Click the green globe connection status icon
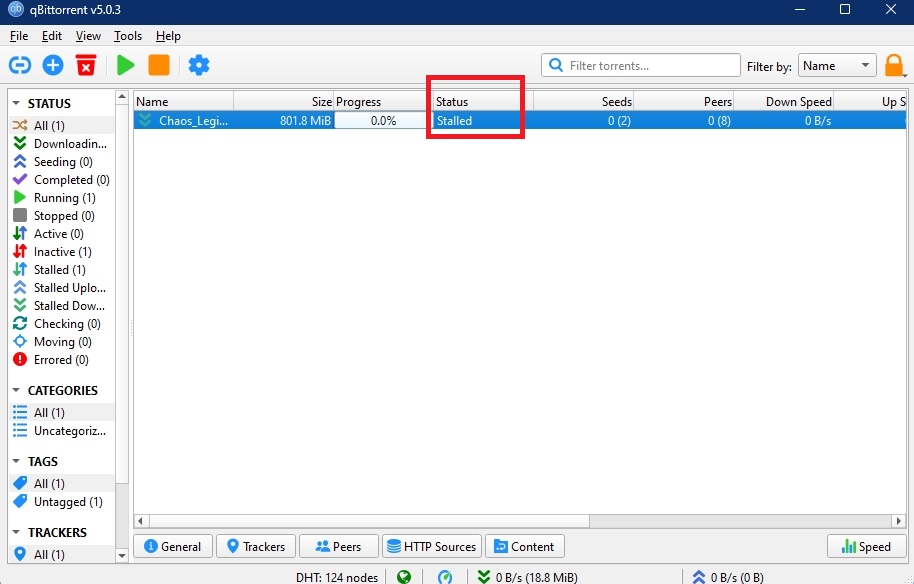This screenshot has width=914, height=584. [x=404, y=577]
